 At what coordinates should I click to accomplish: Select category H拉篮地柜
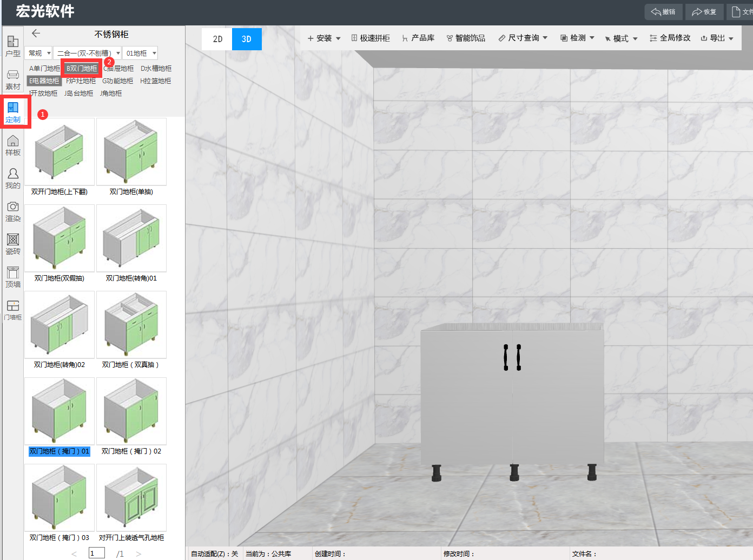click(x=155, y=81)
